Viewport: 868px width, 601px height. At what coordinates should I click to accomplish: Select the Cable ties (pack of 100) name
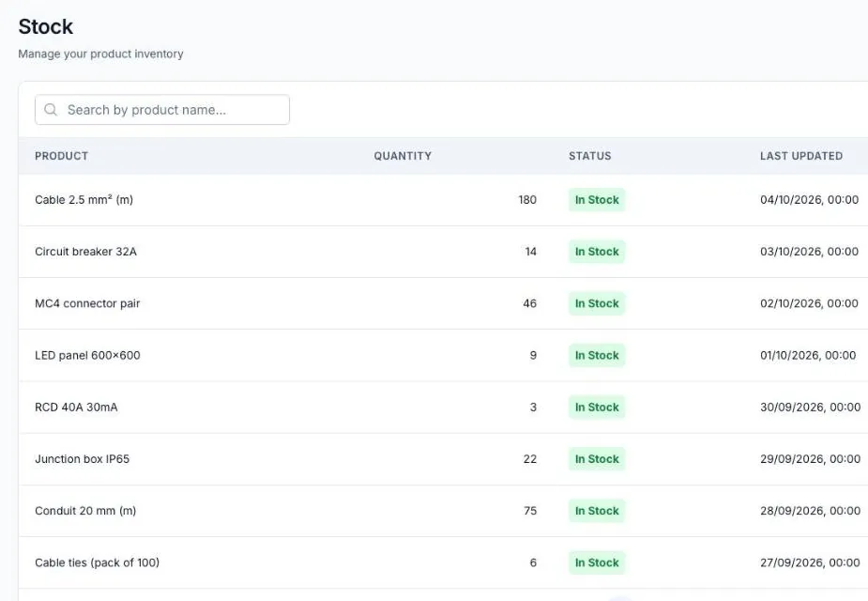(x=97, y=562)
